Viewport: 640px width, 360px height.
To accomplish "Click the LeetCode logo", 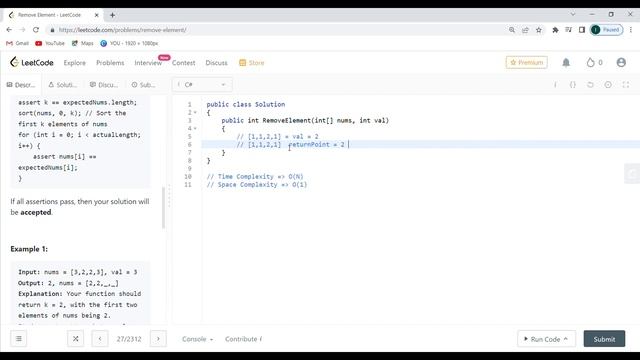I will coord(32,62).
